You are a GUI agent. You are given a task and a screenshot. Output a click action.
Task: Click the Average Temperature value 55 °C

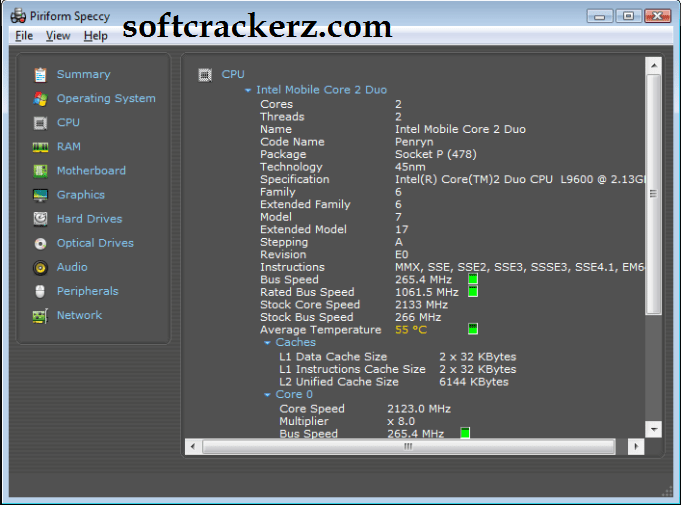[411, 330]
